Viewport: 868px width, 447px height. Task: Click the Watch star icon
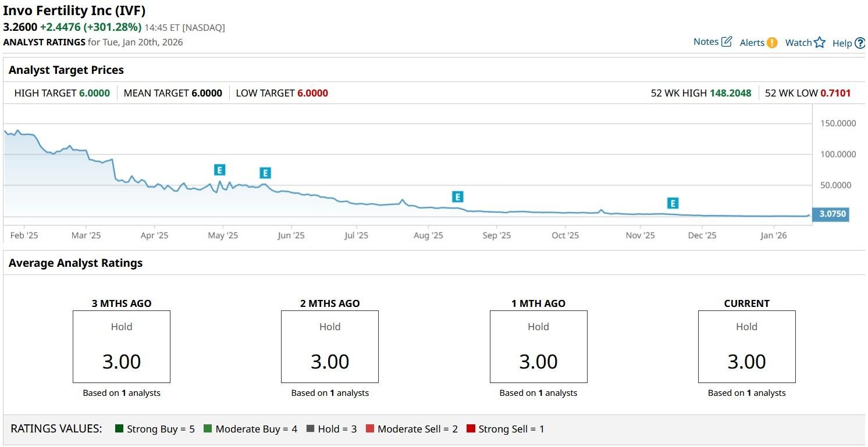[x=820, y=42]
